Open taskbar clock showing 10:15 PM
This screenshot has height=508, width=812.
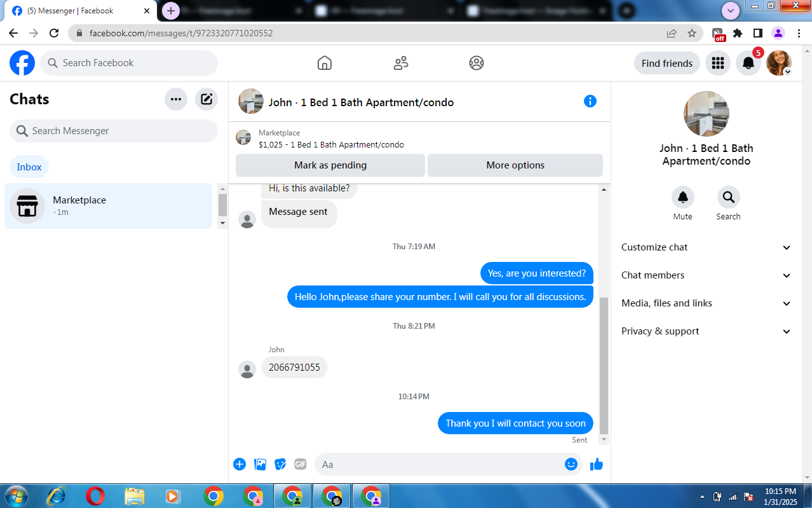[x=780, y=497]
